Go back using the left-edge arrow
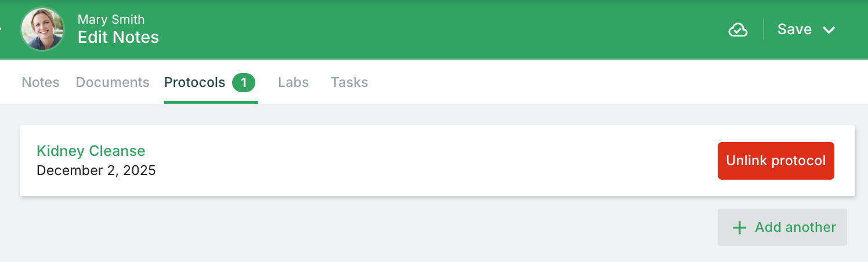Viewport: 868px width, 262px height. [x=1, y=29]
